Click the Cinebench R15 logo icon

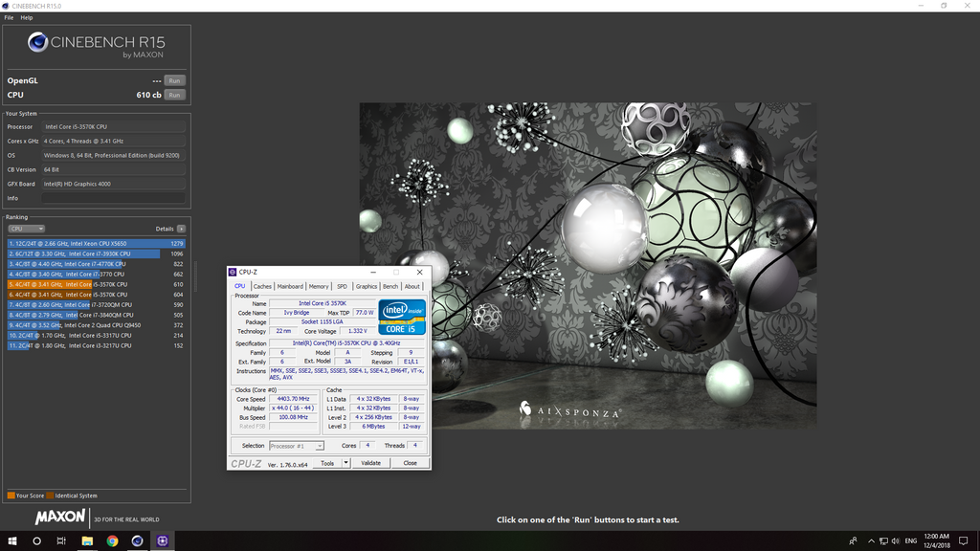click(37, 42)
